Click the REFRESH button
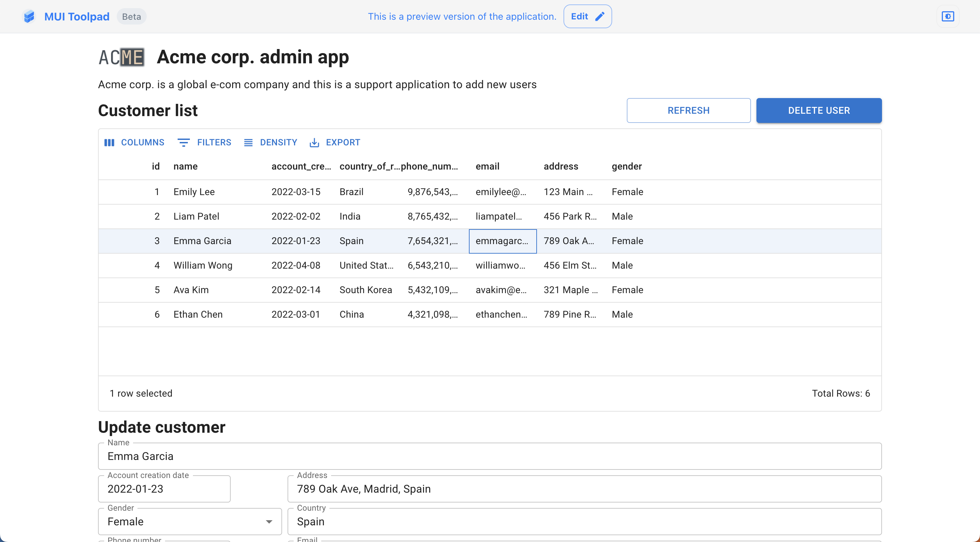This screenshot has height=542, width=980. pyautogui.click(x=688, y=110)
